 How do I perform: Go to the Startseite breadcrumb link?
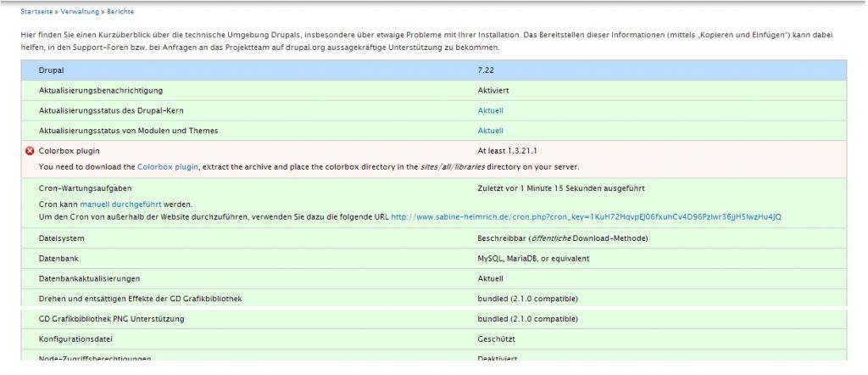[38, 12]
